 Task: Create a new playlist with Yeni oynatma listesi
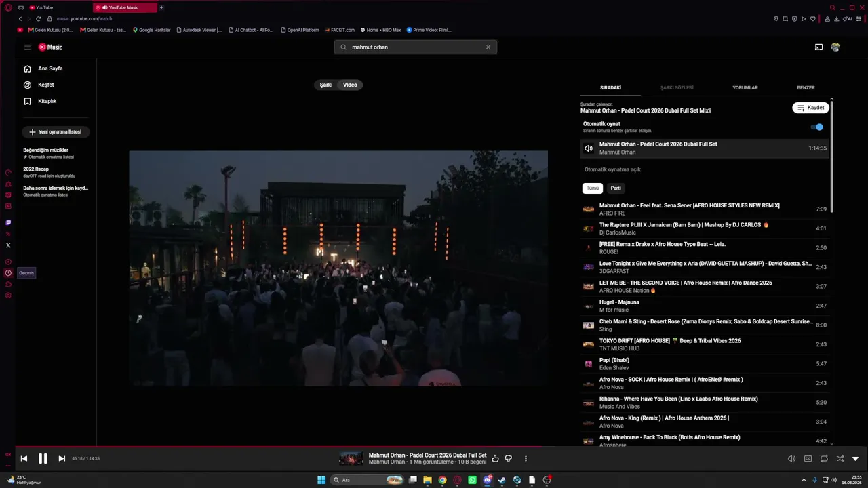pyautogui.click(x=56, y=132)
